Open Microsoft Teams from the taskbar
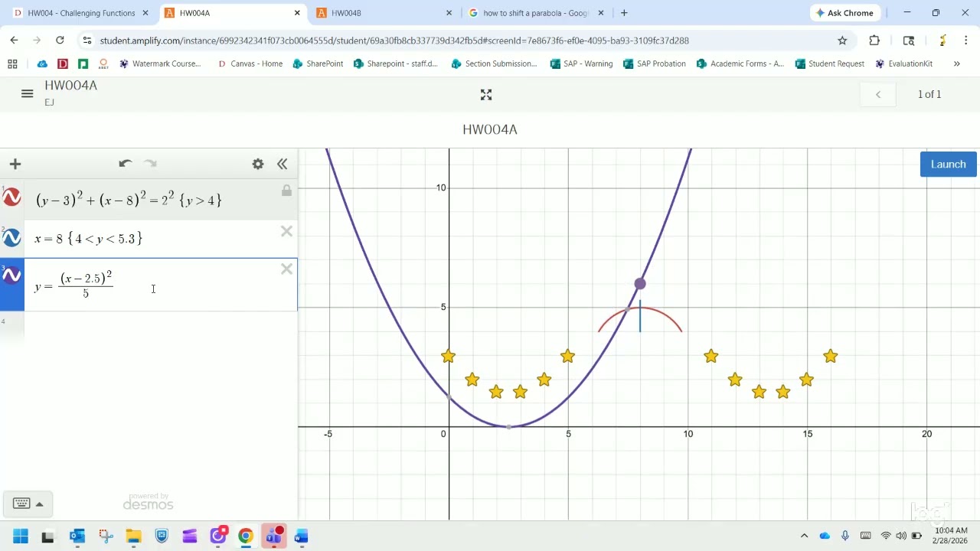The width and height of the screenshot is (980, 551). tap(273, 536)
